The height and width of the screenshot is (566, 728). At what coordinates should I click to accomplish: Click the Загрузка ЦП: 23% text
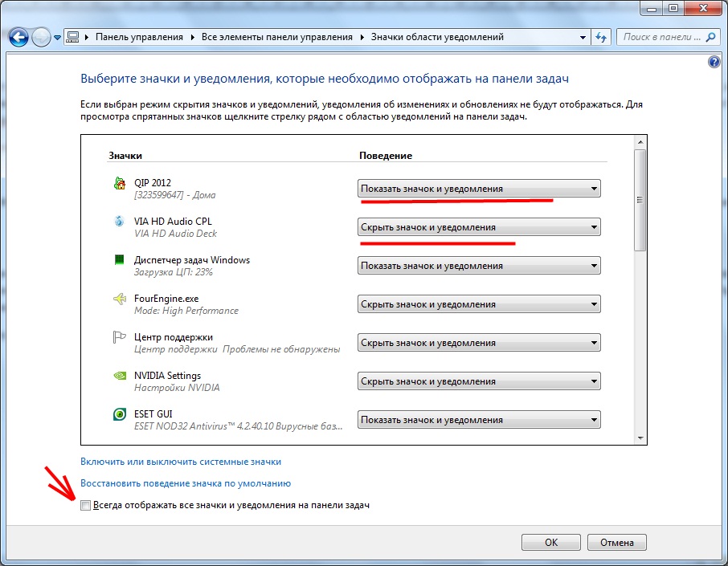click(x=174, y=272)
